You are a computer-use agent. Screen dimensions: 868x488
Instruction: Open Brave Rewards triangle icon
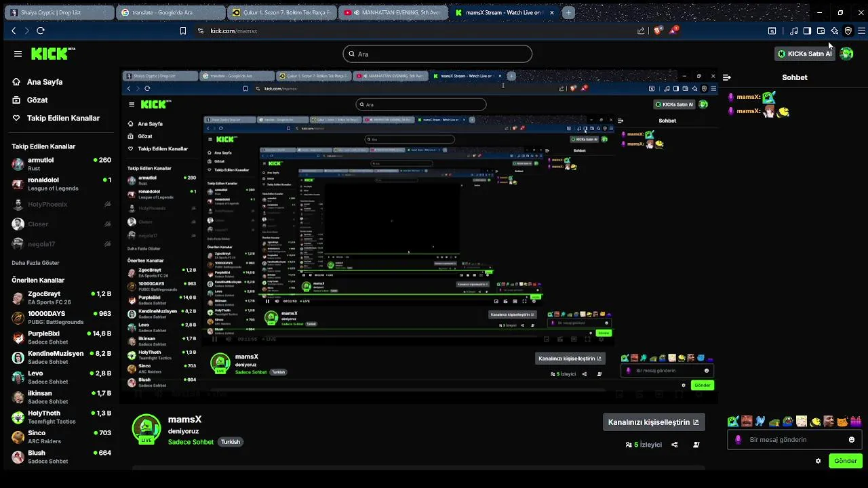pos(673,30)
